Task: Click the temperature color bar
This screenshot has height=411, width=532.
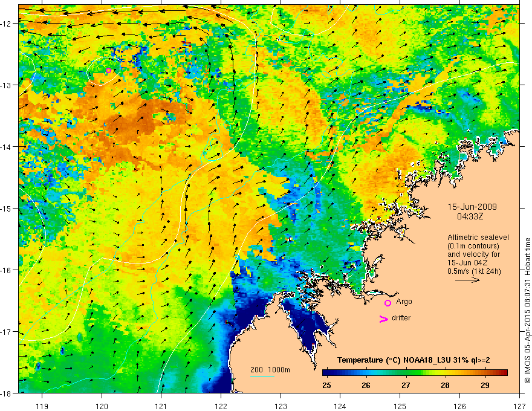Action: [x=415, y=373]
